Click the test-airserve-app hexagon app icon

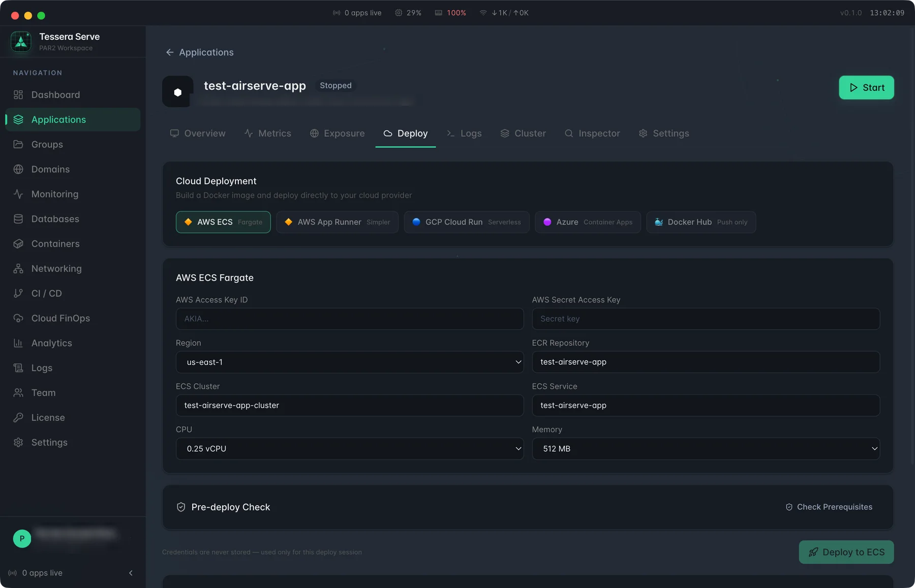(x=177, y=92)
